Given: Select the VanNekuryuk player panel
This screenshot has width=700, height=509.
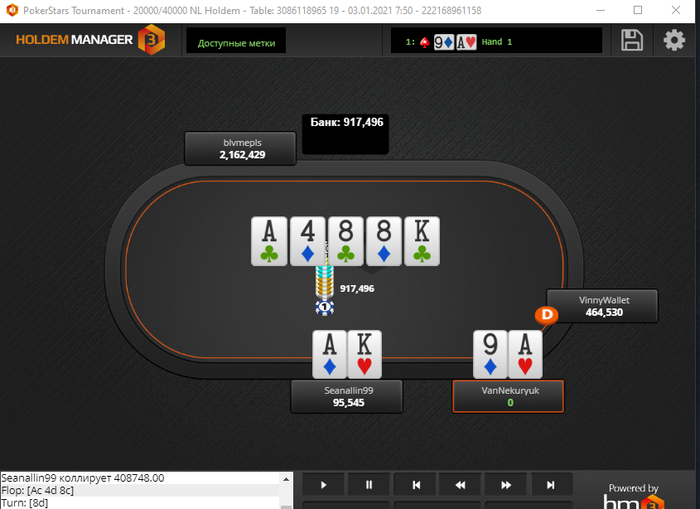Looking at the screenshot, I should [x=508, y=396].
